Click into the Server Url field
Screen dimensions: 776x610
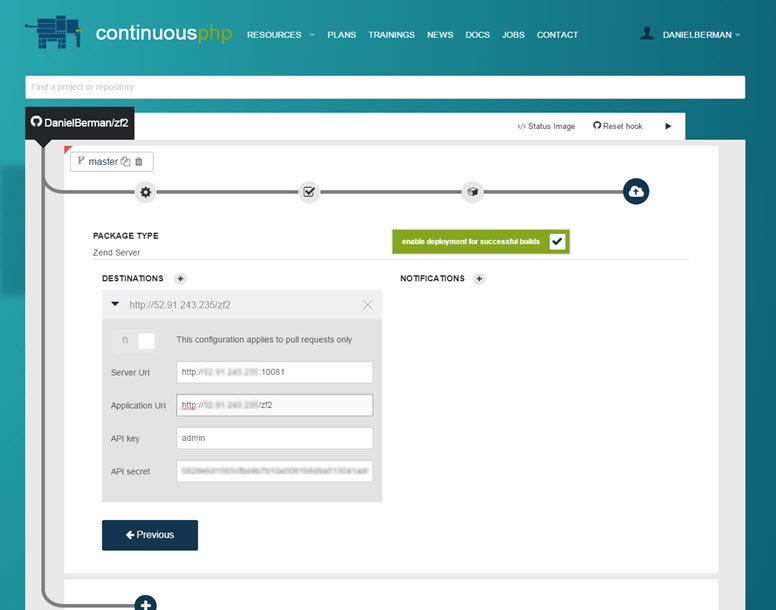pos(275,372)
